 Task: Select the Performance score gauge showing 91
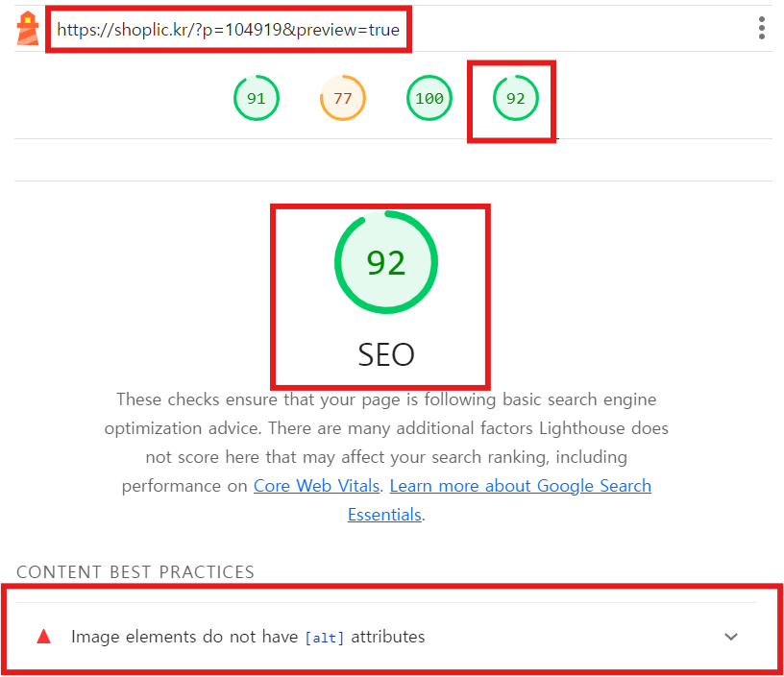tap(256, 97)
